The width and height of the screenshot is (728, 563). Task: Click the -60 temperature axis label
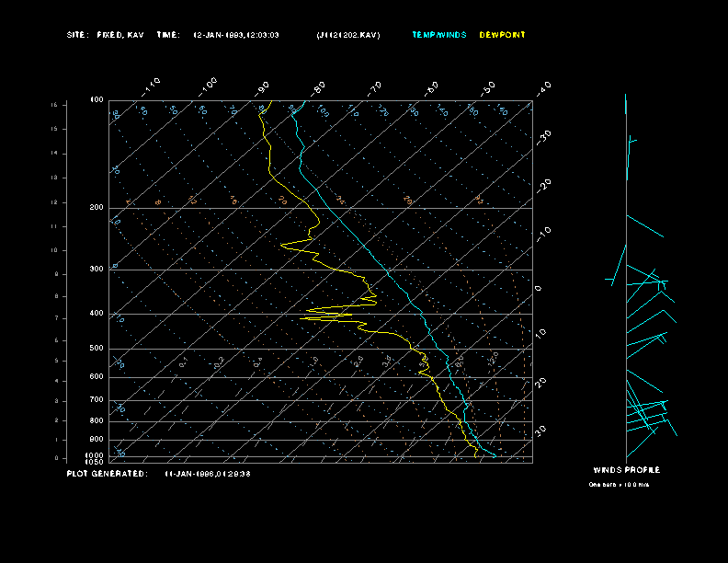coord(431,89)
